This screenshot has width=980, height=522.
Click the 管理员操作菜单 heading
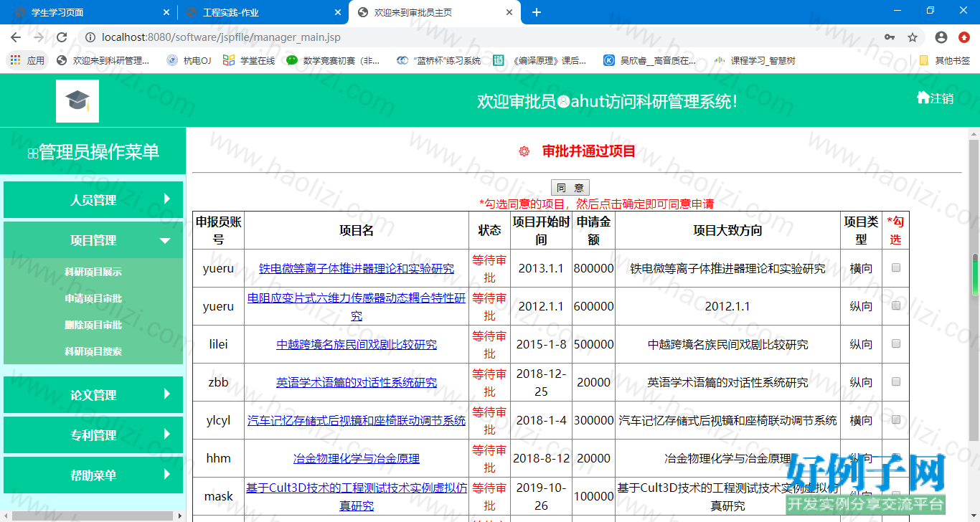tap(93, 152)
